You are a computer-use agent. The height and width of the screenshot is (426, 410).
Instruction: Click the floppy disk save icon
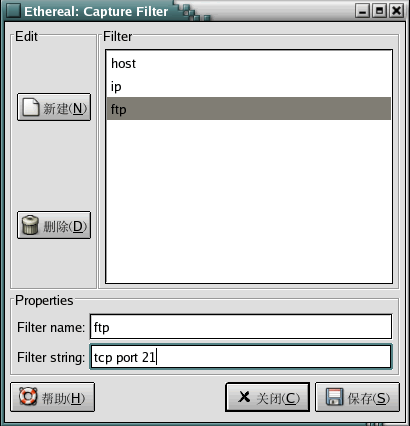click(334, 397)
